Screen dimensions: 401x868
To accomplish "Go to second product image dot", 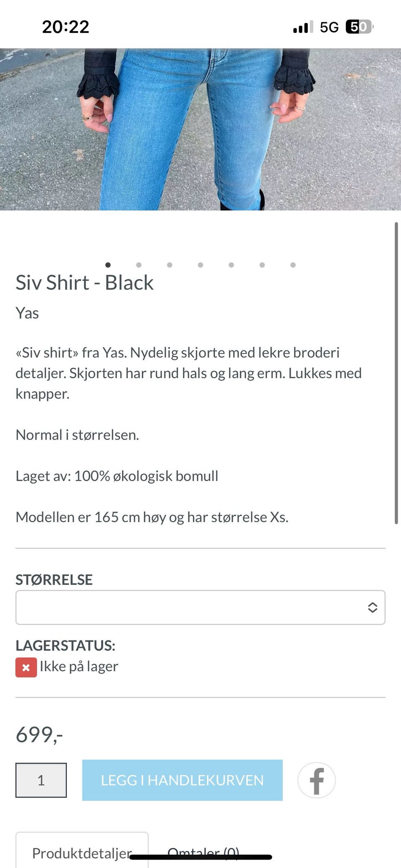I will coord(139,265).
